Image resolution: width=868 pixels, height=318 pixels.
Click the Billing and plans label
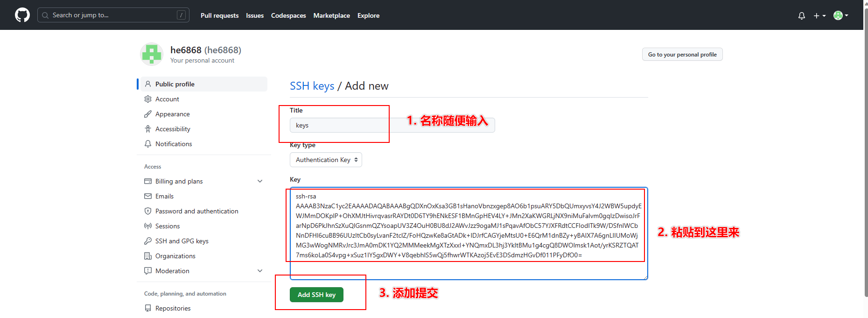click(179, 181)
